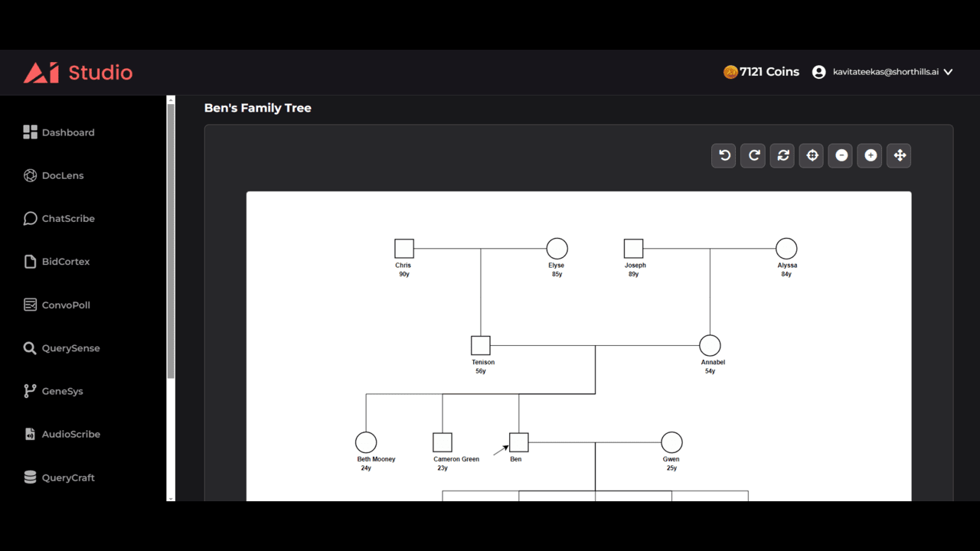Activate the pan move arrows icon

coord(900,155)
